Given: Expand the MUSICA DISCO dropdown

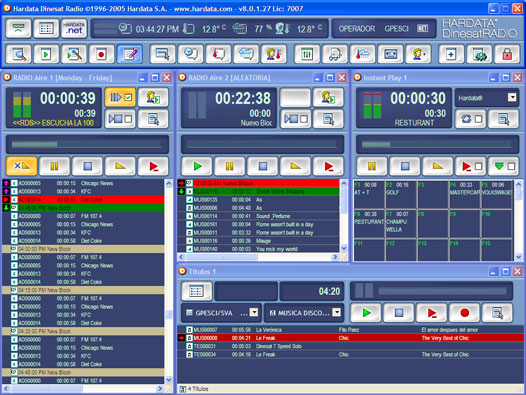Looking at the screenshot, I should tap(336, 313).
